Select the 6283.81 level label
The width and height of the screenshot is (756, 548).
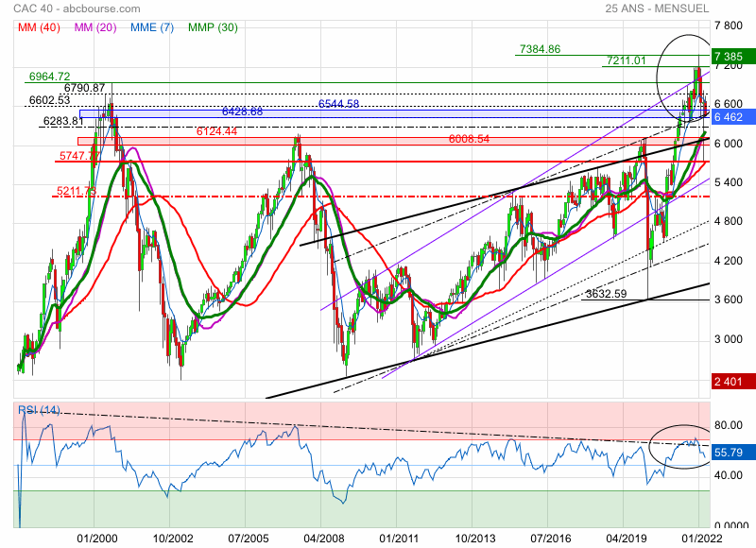(x=63, y=121)
